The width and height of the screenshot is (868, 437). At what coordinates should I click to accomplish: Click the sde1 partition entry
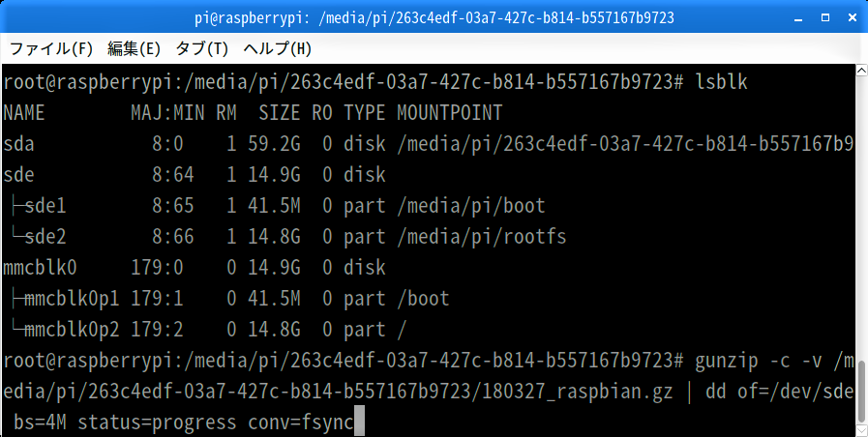point(45,206)
